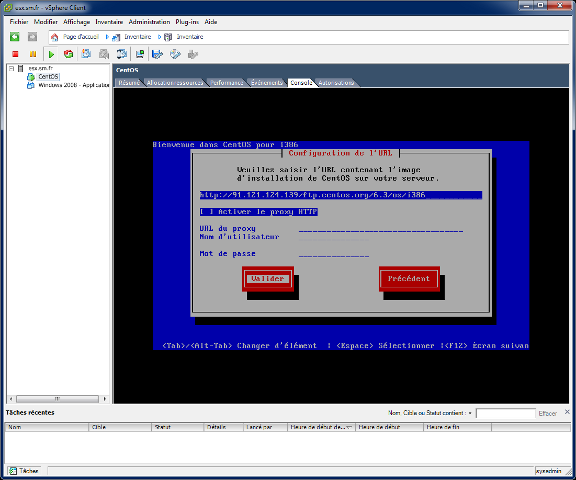Click the Tâches icon in status bar
Image resolution: width=576 pixels, height=480 pixels.
13,471
